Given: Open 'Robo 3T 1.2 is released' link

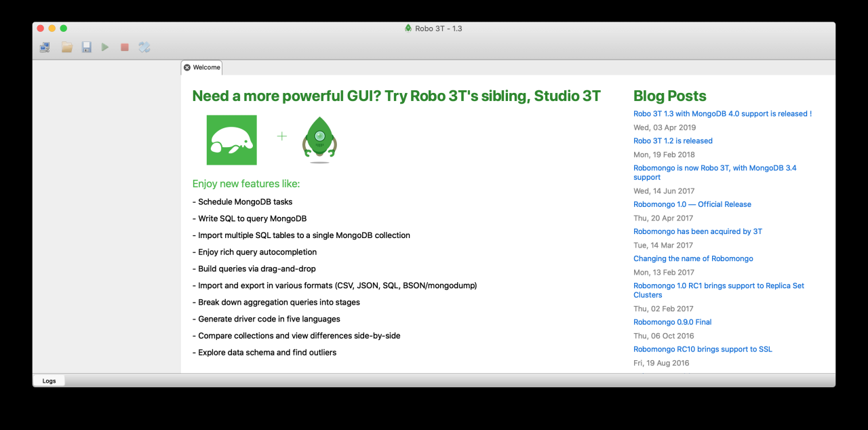Looking at the screenshot, I should point(673,141).
